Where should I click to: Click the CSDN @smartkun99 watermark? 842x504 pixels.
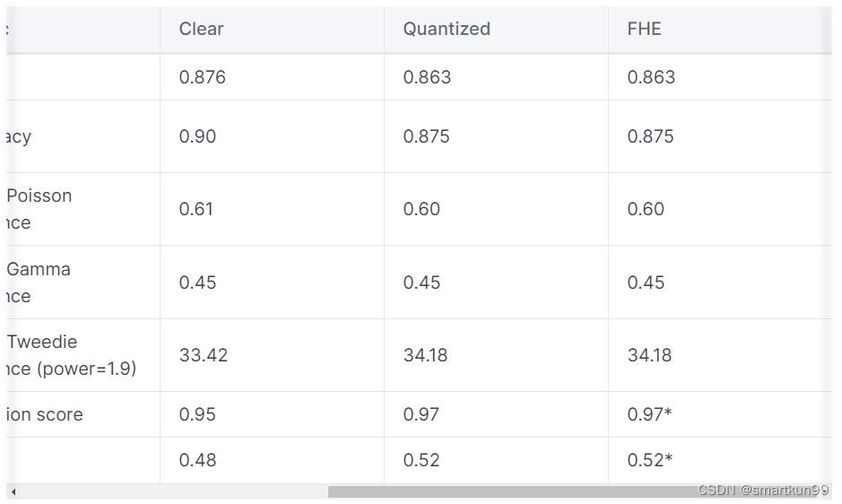(763, 490)
